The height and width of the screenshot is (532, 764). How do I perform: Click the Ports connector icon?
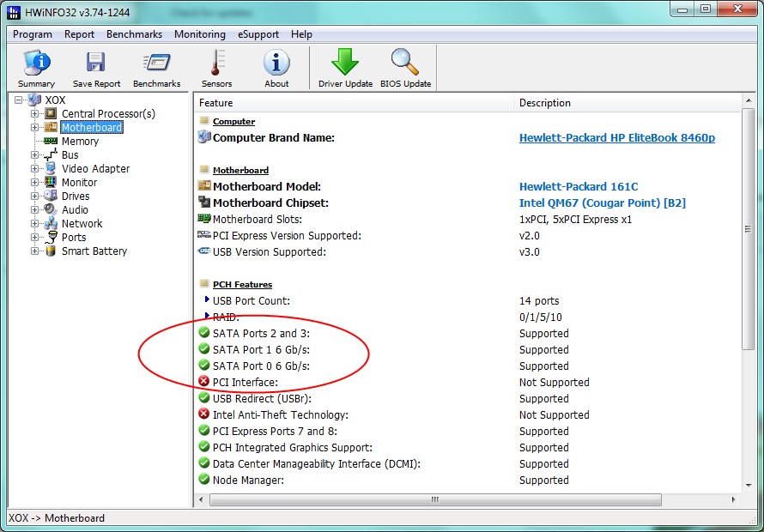(50, 238)
